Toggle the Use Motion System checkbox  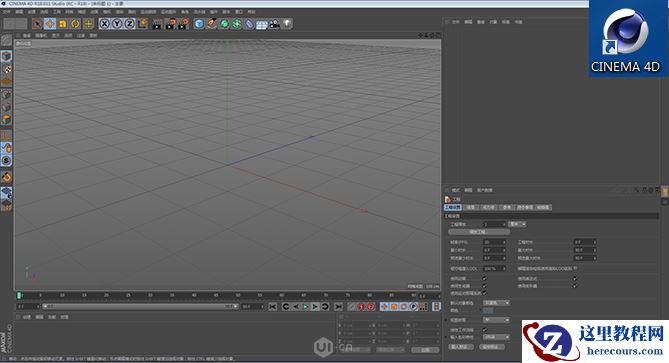coord(484,293)
